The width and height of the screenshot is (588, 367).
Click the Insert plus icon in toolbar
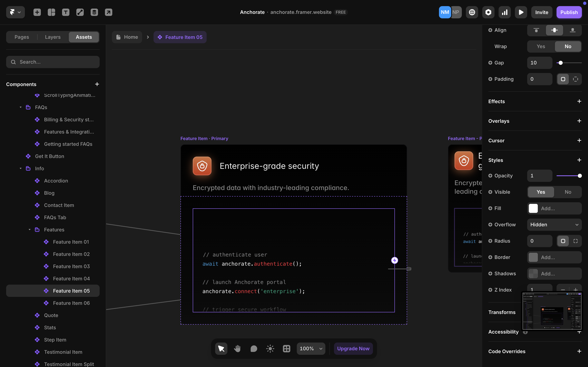(x=37, y=12)
